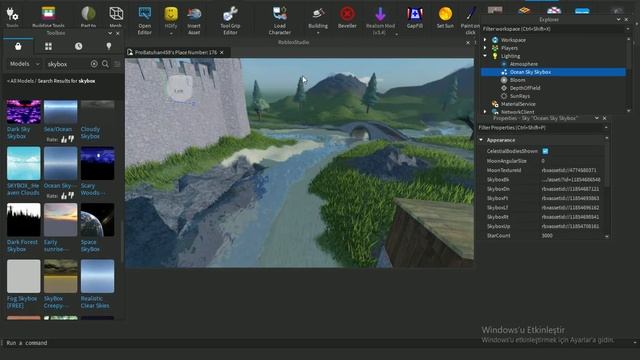640x360 pixels.
Task: Click the Tools plug-and-gear plugin icon
Action: (12, 15)
